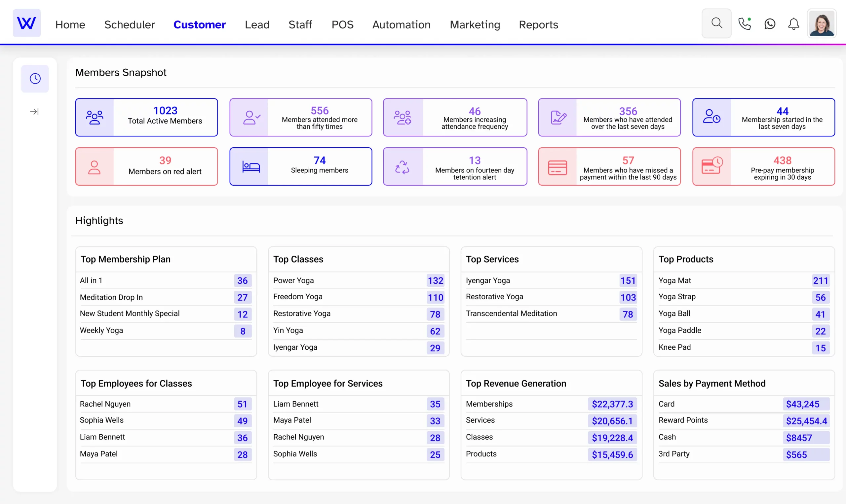
Task: Click the fourteen day retention cycle icon
Action: pyautogui.click(x=402, y=167)
